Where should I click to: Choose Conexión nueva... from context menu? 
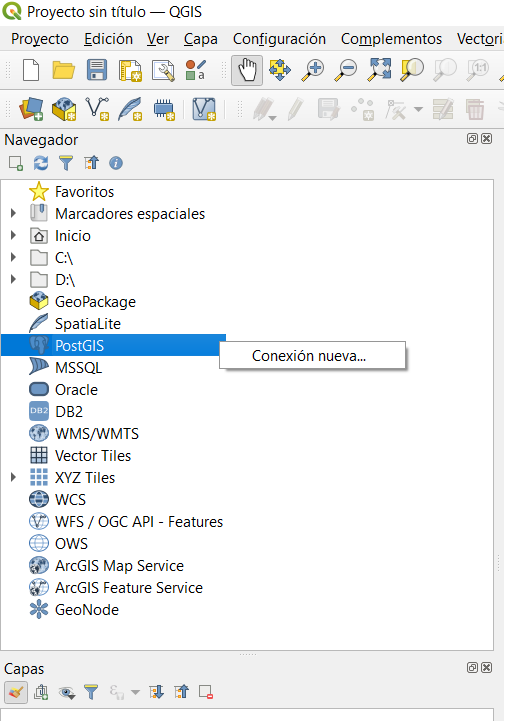tap(313, 355)
